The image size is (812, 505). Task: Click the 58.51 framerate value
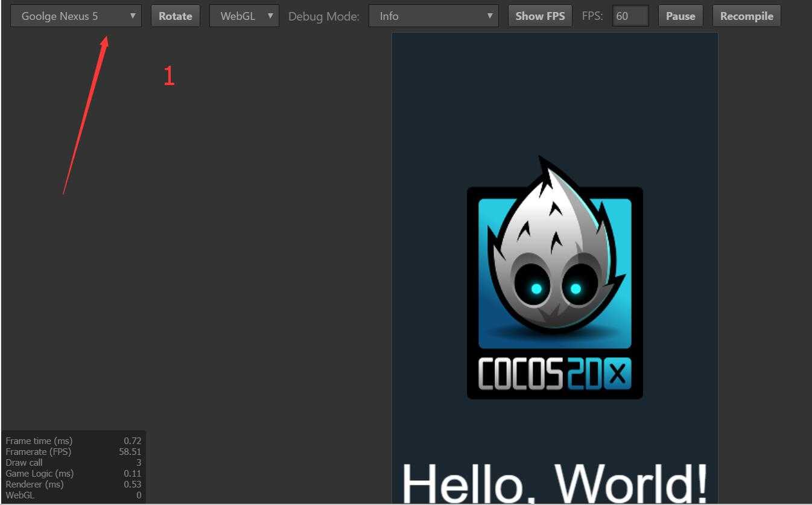pos(130,452)
